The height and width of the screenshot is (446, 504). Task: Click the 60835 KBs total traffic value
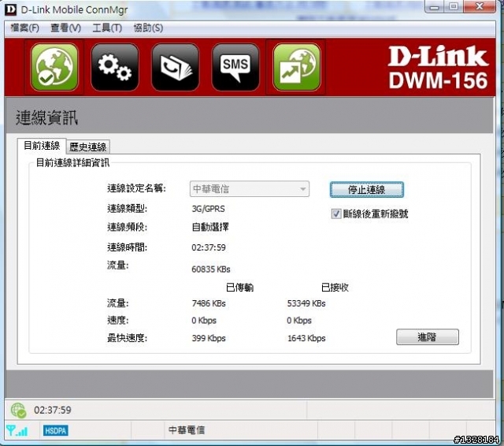pos(211,269)
